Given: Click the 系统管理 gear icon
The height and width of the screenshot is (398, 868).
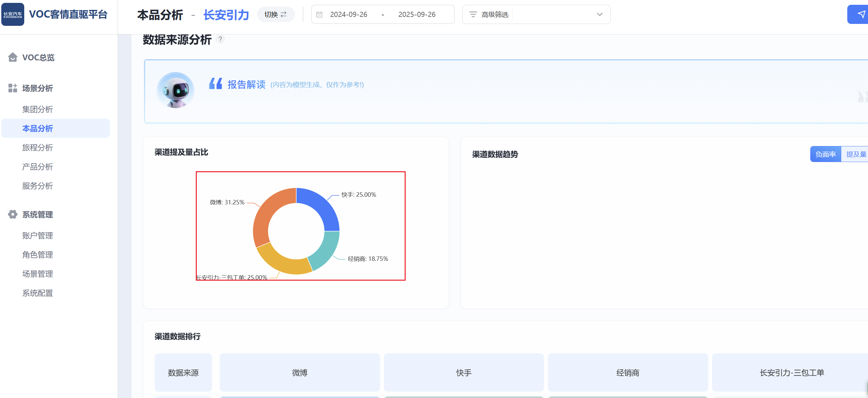Looking at the screenshot, I should click(x=13, y=215).
